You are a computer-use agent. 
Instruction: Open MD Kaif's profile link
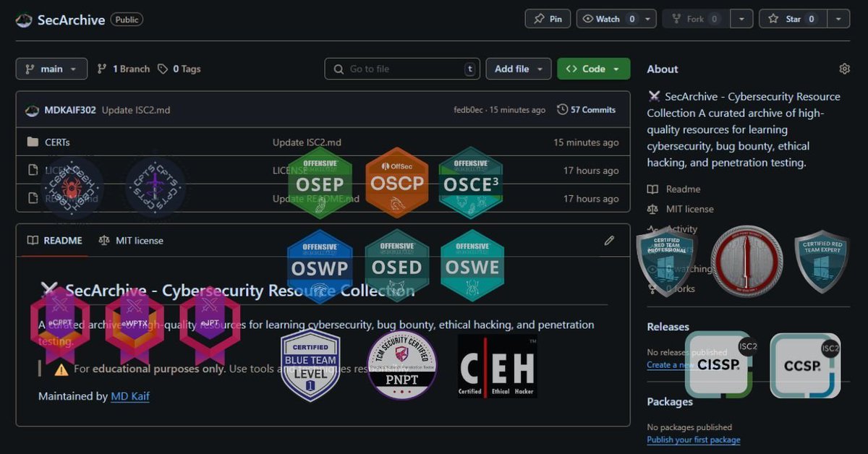click(130, 396)
